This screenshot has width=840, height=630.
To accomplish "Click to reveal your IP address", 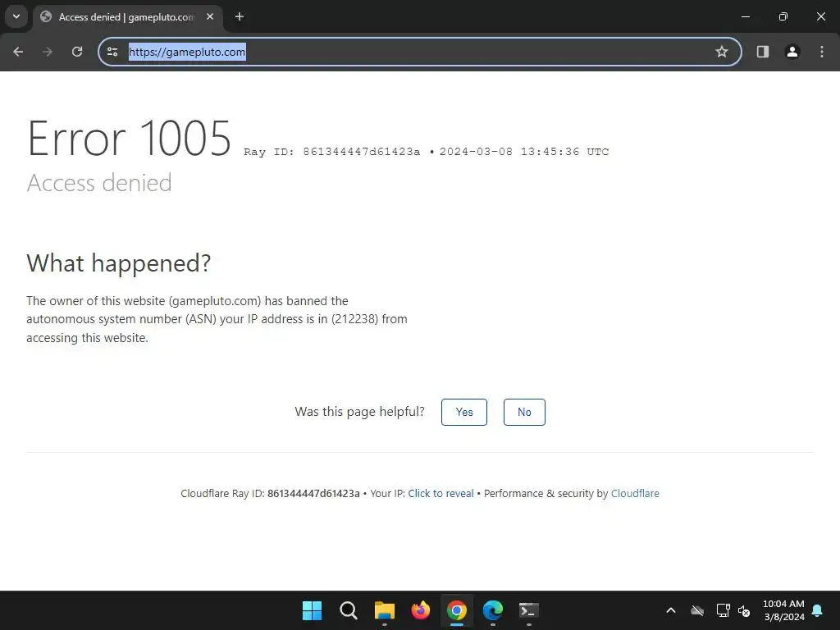I will pos(441,493).
